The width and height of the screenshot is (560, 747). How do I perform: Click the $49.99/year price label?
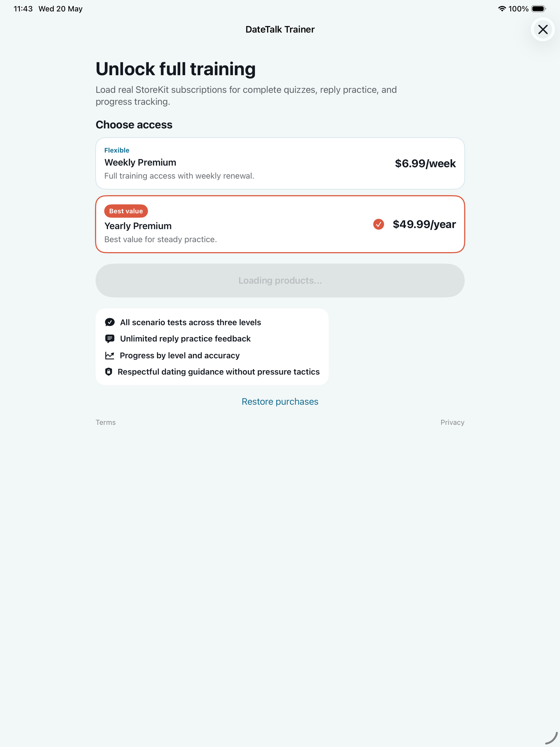click(x=424, y=224)
